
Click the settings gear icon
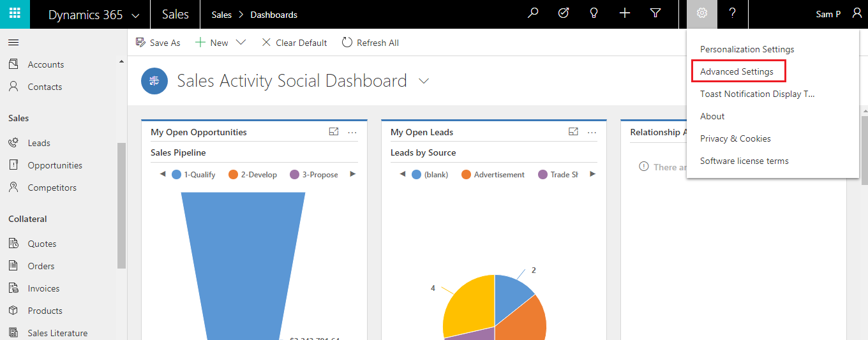[x=702, y=13]
